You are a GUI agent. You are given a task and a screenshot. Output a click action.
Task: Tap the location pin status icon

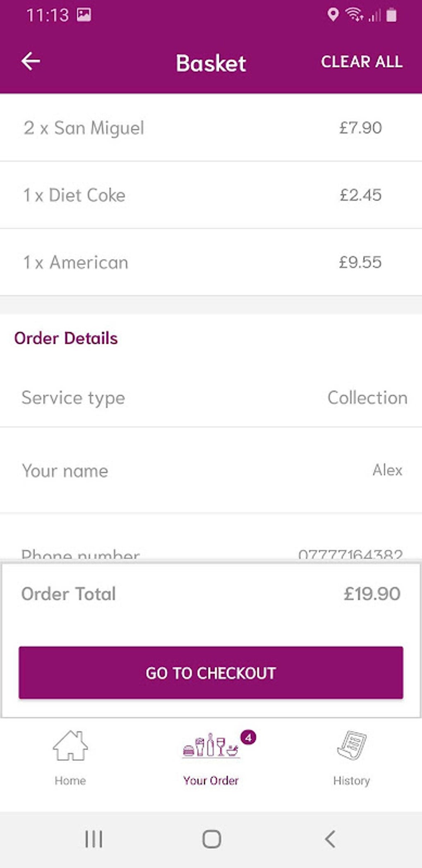333,15
